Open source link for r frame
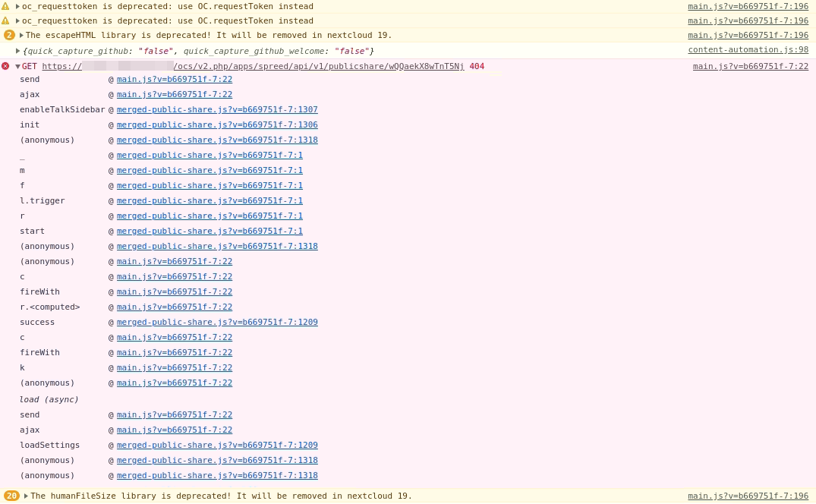Screen dimensions: 816x504 tap(210, 216)
